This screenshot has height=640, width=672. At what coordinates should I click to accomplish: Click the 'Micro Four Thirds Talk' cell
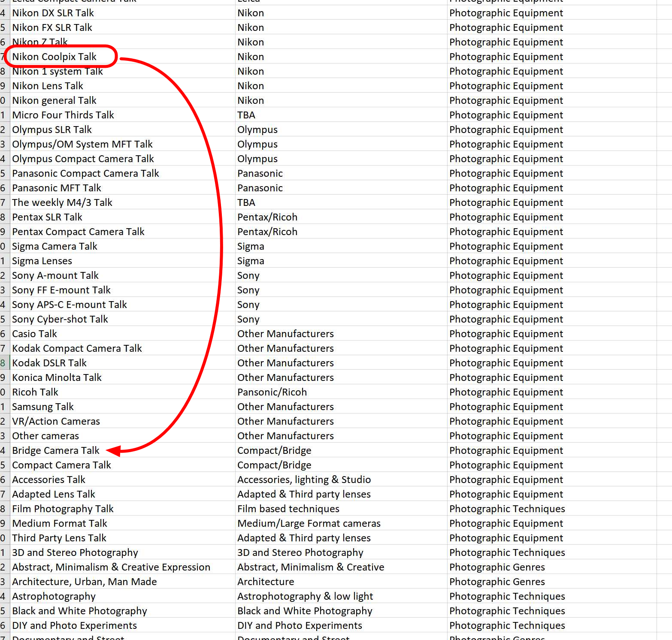point(122,115)
